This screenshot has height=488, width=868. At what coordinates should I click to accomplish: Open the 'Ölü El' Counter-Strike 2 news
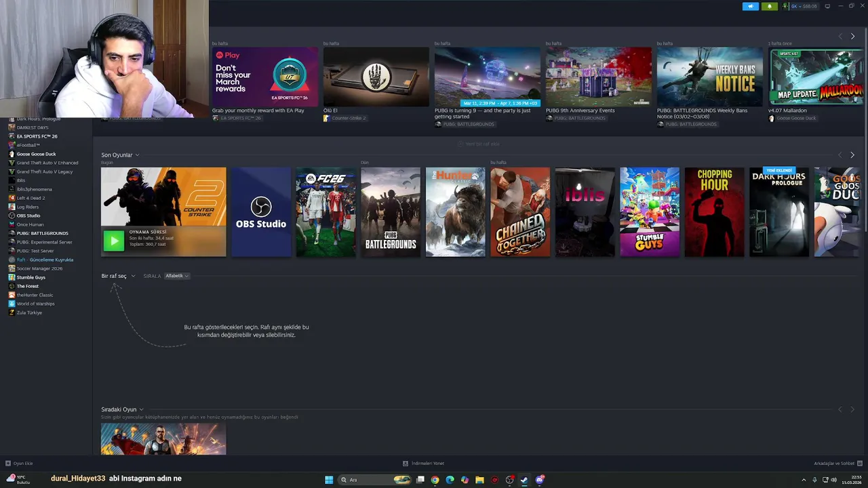[376, 76]
